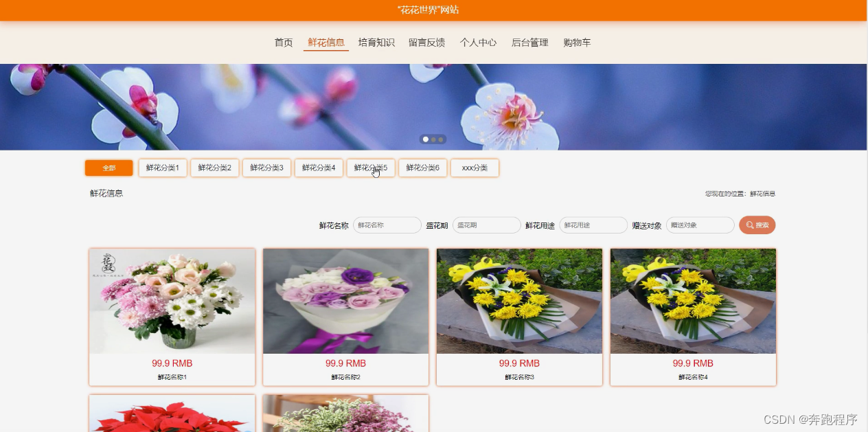Screen dimensions: 868x432
Task: Click the plum blossom banner image
Action: pos(434,106)
